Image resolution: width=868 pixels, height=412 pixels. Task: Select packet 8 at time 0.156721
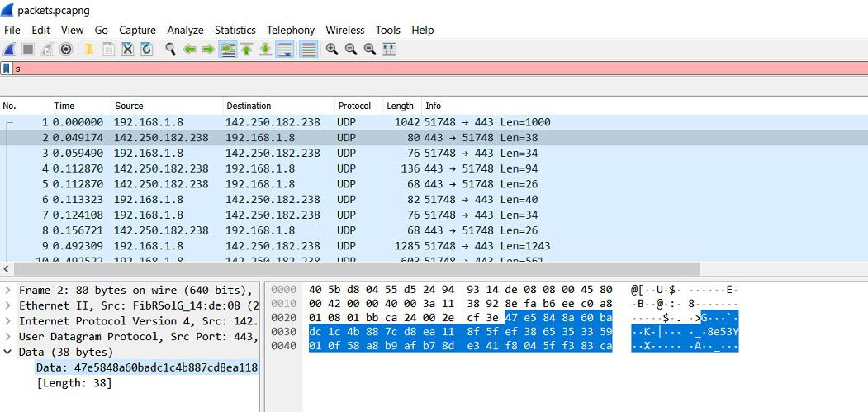pos(434,231)
